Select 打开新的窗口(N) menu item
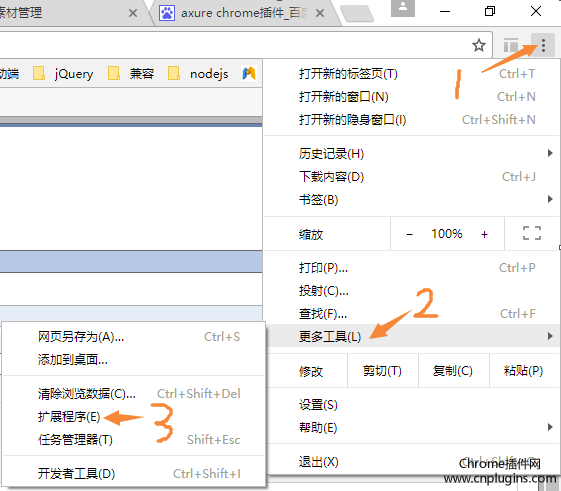Viewport: 561px width, 491px height. tap(411, 97)
